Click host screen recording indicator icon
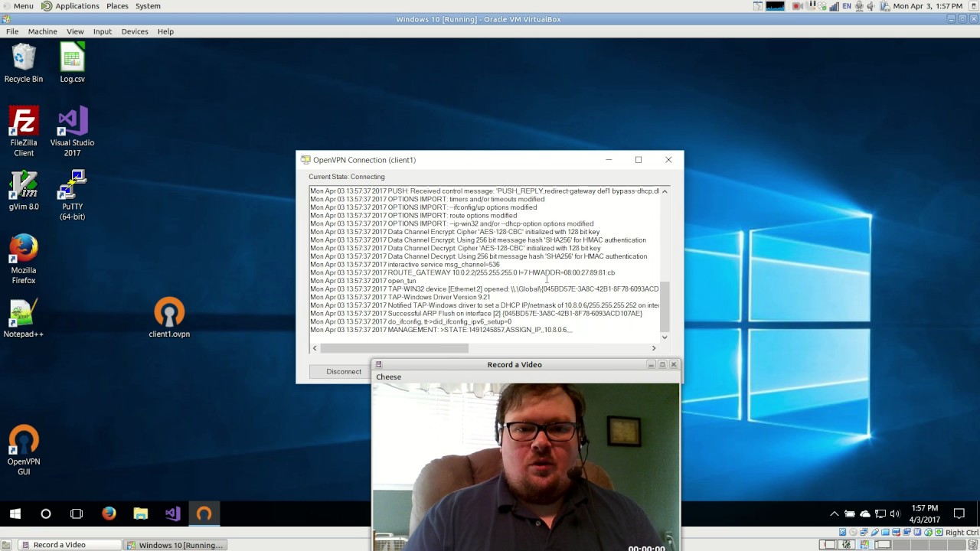The width and height of the screenshot is (980, 551). (x=797, y=6)
